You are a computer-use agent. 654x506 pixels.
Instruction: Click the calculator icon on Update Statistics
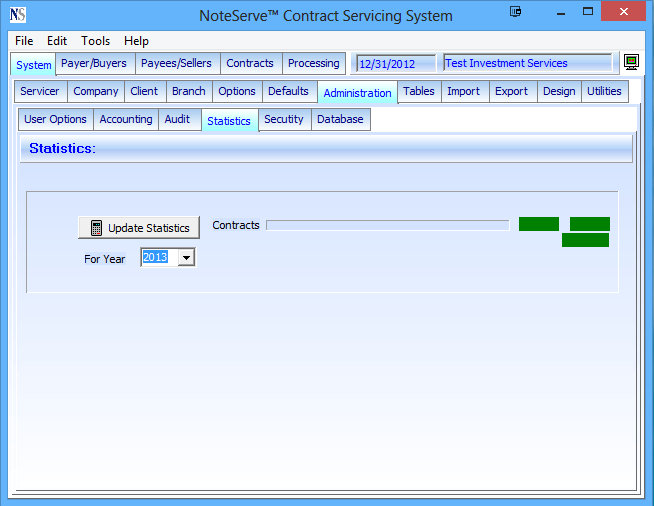(96, 228)
